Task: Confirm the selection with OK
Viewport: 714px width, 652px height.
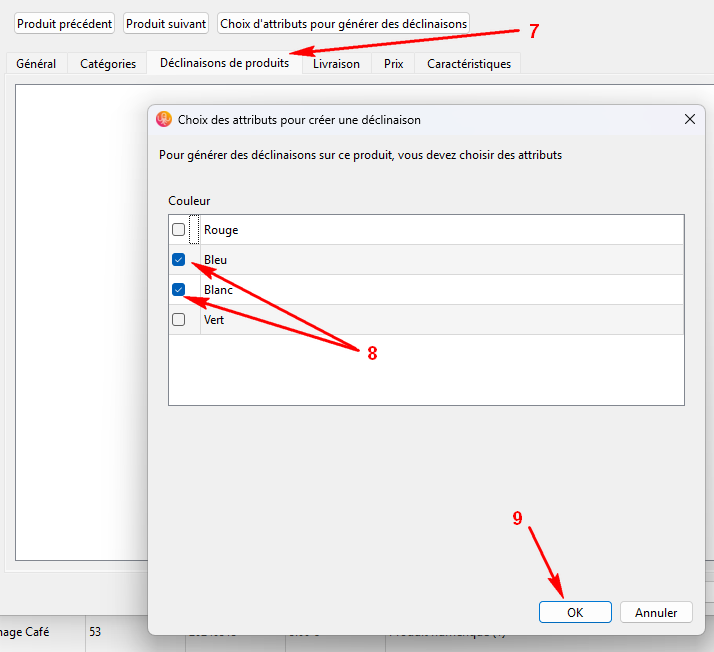Action: pyautogui.click(x=575, y=613)
